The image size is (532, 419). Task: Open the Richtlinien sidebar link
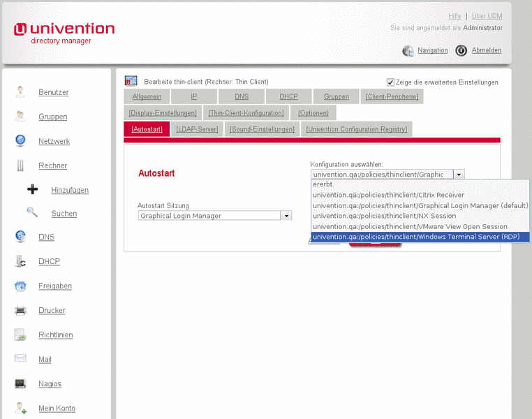pos(55,335)
